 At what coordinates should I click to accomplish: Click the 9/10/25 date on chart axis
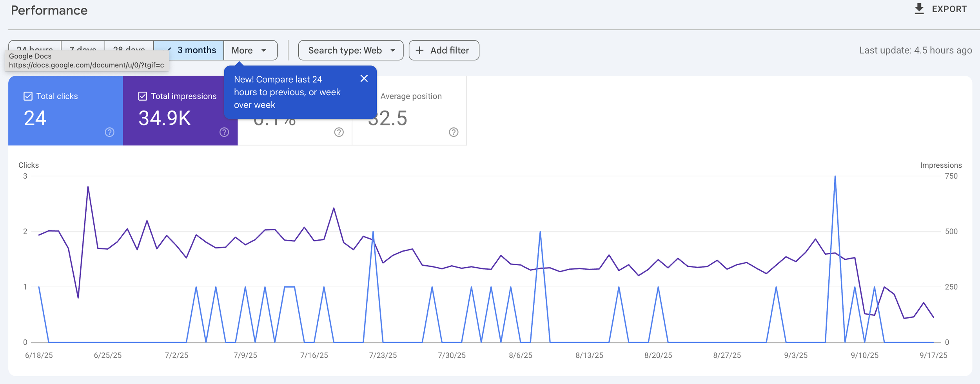pyautogui.click(x=864, y=355)
